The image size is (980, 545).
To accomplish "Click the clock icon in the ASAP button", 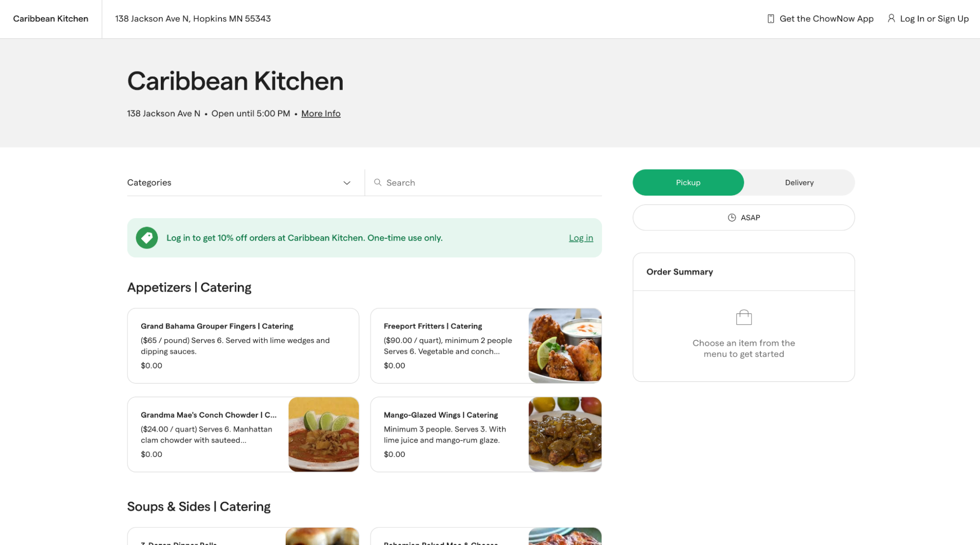I will [731, 218].
